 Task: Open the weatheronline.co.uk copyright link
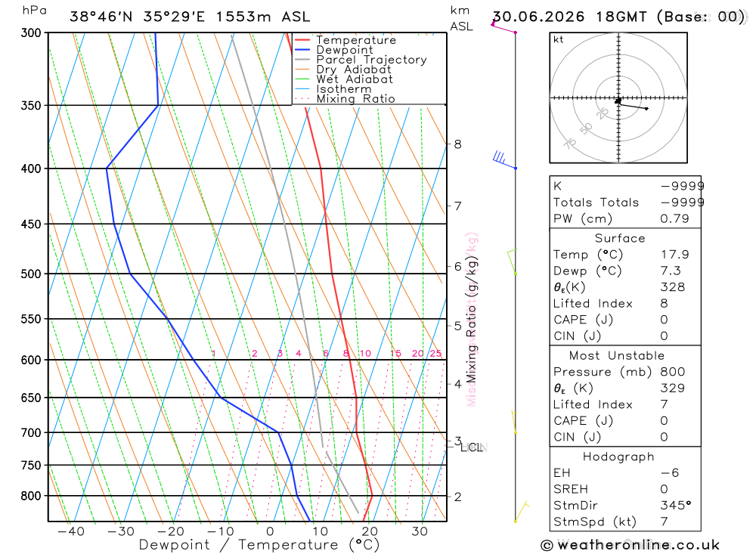coord(631,546)
